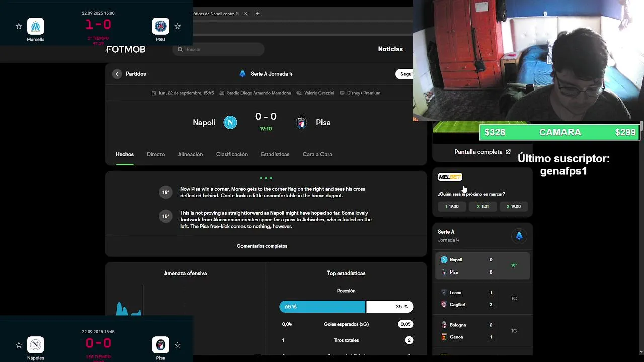The height and width of the screenshot is (362, 644).
Task: Click the Genoa crest in sidebar
Action: (444, 337)
